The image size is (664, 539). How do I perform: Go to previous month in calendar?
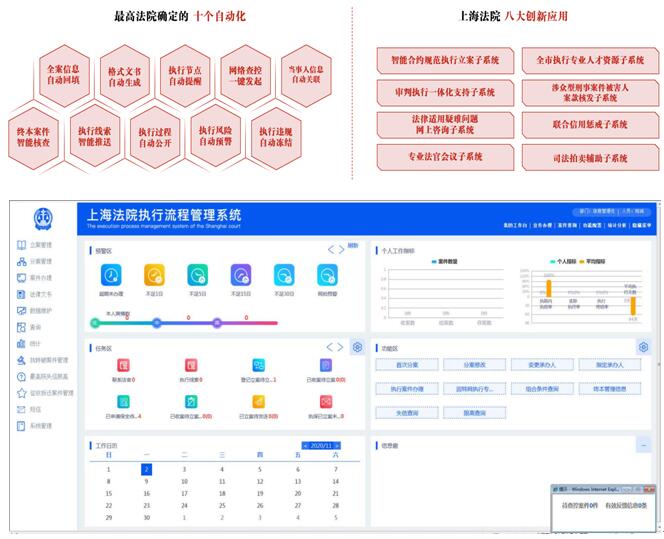(306, 445)
